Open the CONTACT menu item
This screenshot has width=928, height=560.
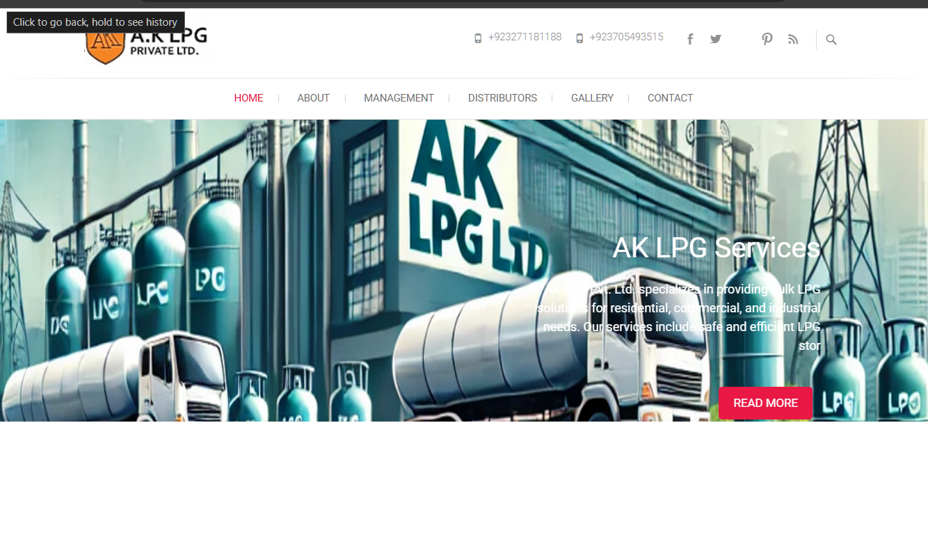[x=670, y=98]
